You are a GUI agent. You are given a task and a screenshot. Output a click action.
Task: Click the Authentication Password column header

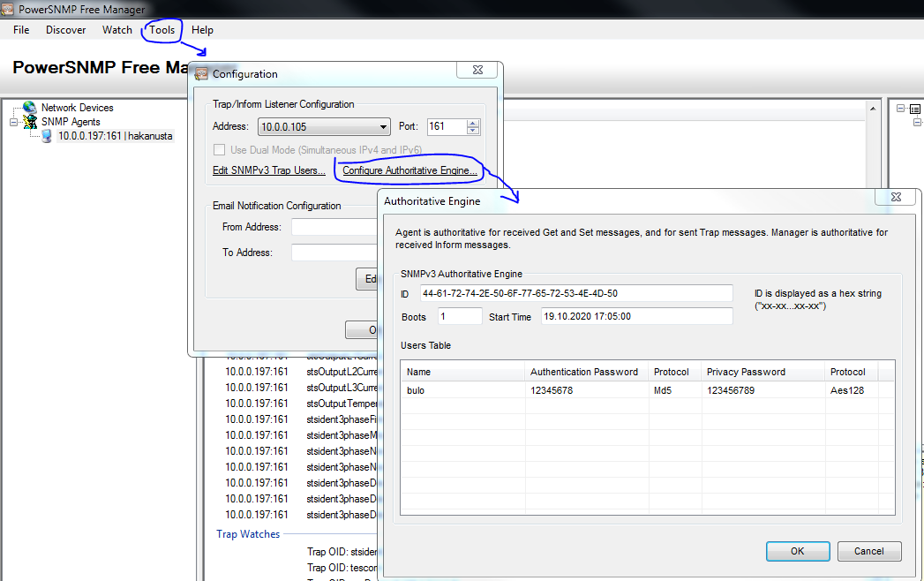[586, 373]
